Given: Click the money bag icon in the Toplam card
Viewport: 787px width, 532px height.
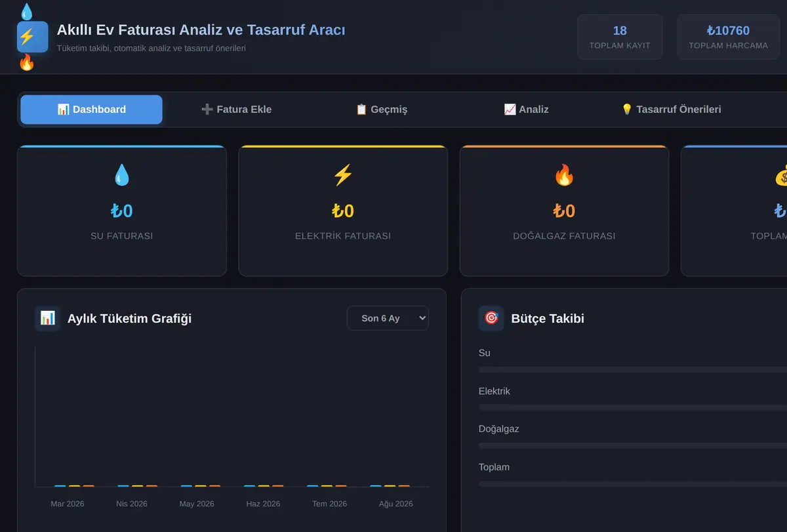Looking at the screenshot, I should tap(780, 175).
